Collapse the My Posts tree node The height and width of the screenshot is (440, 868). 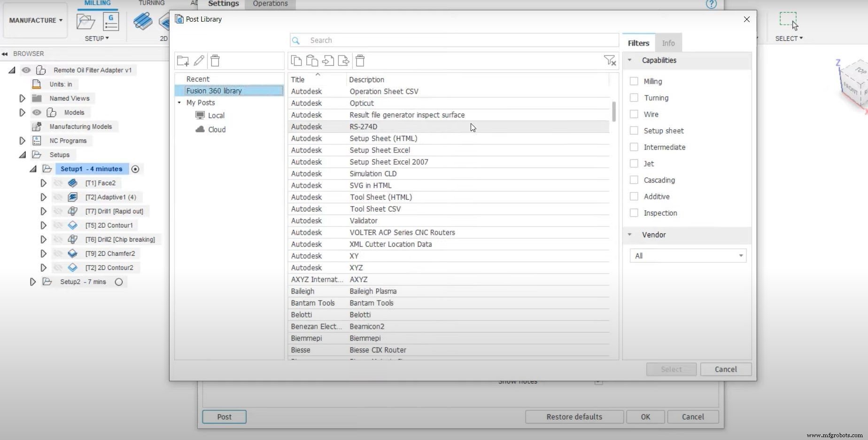tap(179, 102)
